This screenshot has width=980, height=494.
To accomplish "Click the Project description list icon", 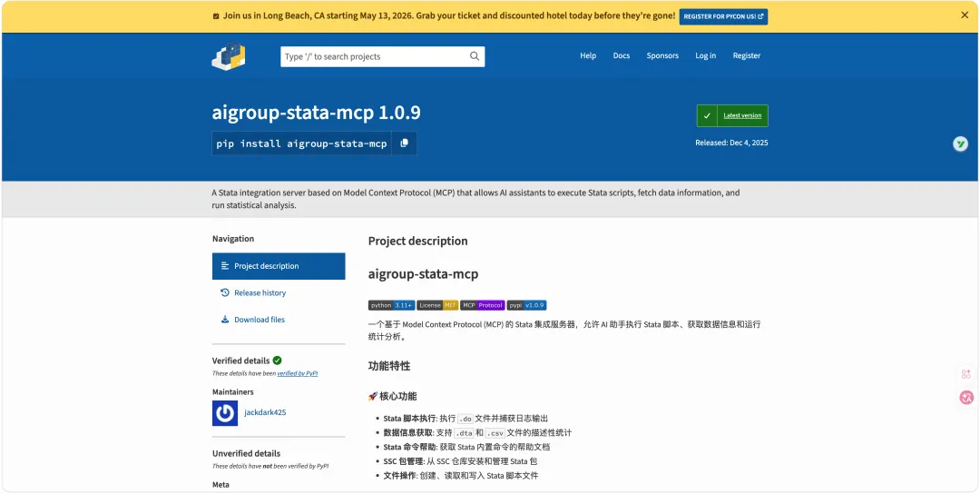I will coord(225,266).
